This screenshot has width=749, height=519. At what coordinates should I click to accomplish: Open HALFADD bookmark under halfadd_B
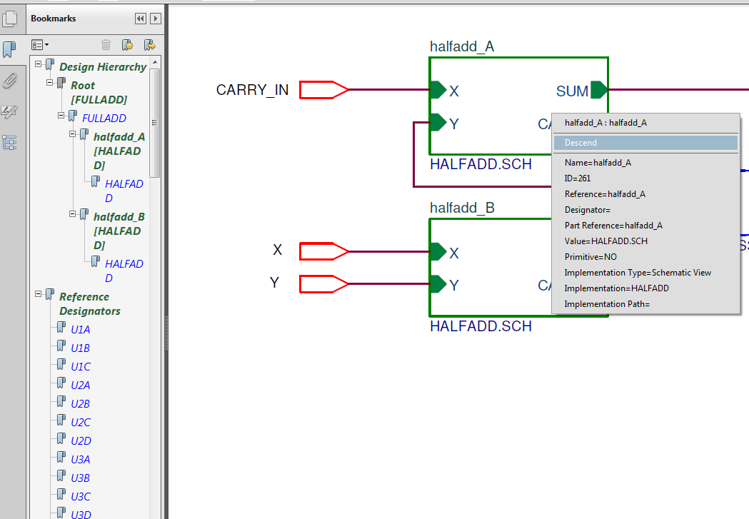click(x=124, y=271)
